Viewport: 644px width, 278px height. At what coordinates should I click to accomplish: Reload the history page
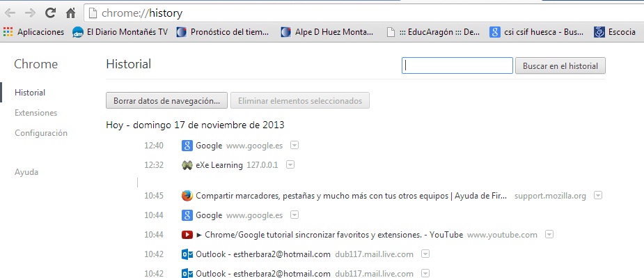point(51,13)
